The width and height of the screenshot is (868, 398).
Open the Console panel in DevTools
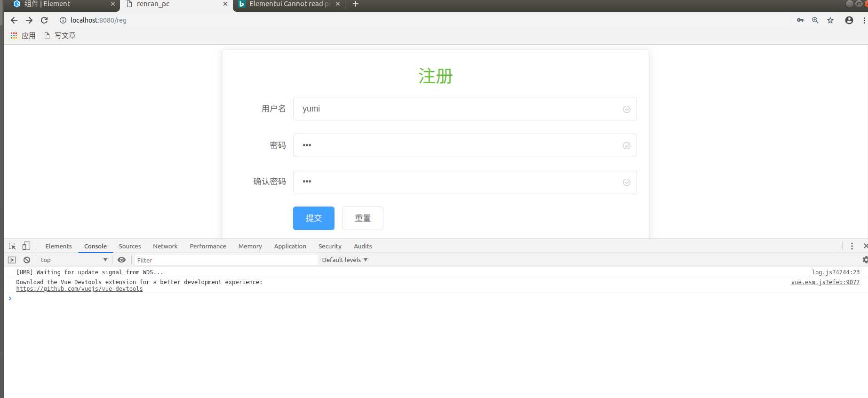pyautogui.click(x=96, y=246)
